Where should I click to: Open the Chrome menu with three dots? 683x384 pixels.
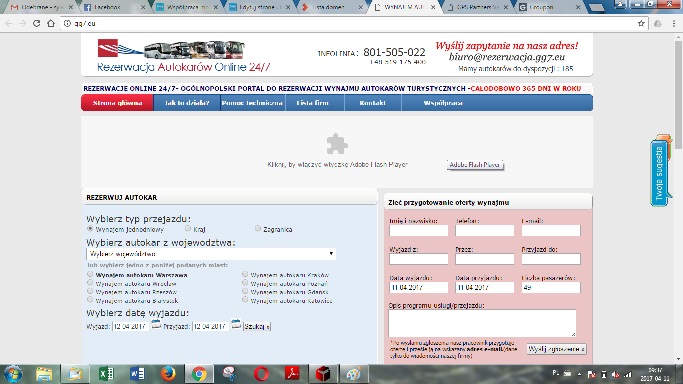tap(674, 24)
